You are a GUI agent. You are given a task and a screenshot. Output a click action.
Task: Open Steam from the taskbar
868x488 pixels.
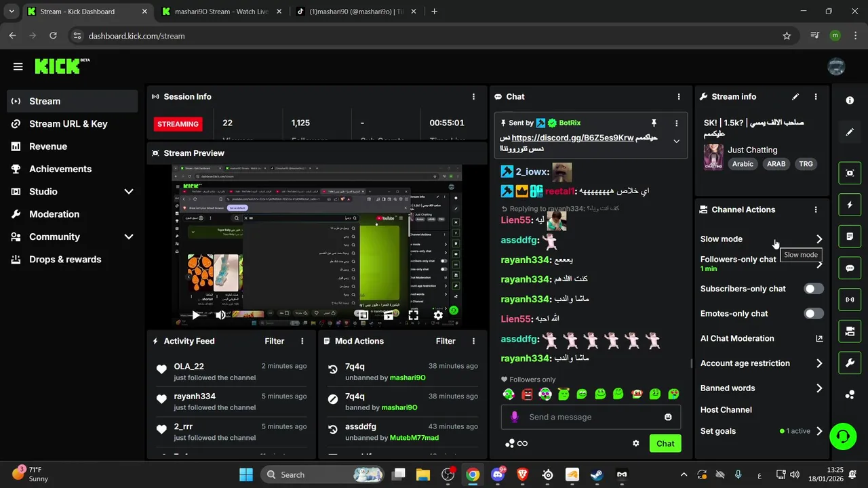(597, 474)
